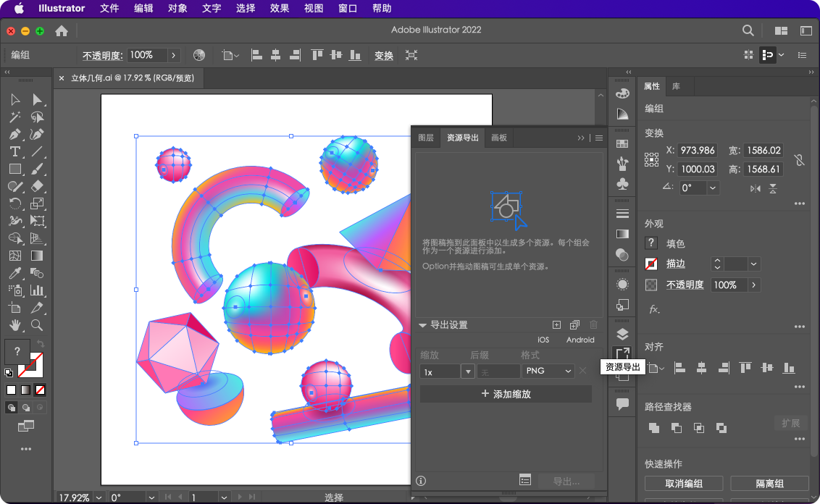Open the 窗口 menu
Image resolution: width=820 pixels, height=504 pixels.
(x=348, y=8)
